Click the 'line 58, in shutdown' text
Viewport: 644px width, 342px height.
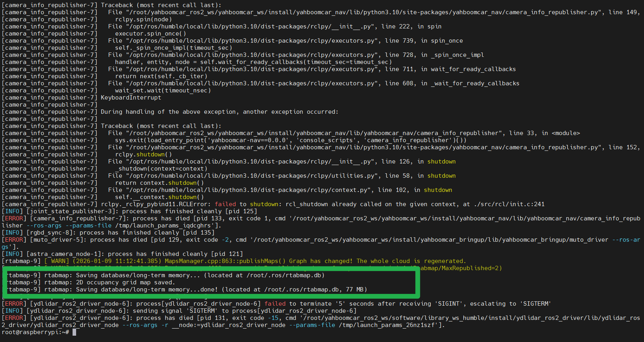click(420, 176)
